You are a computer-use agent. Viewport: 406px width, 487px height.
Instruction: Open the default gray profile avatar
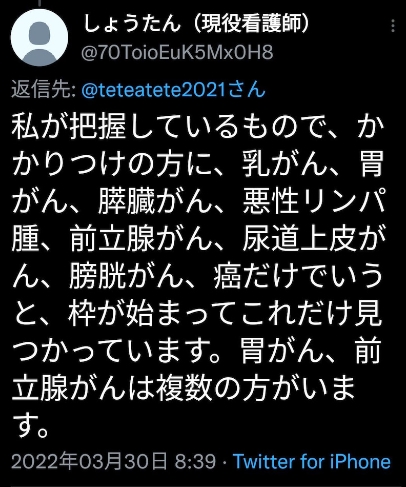coord(39,37)
